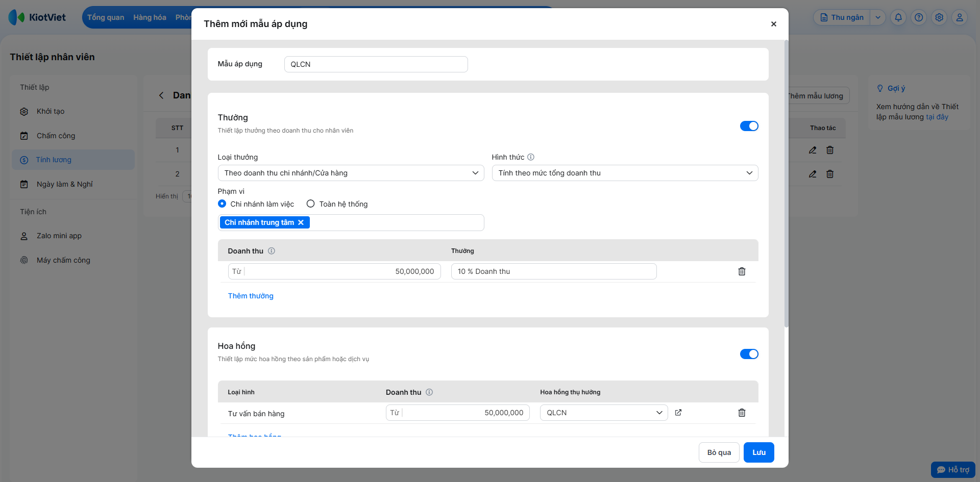Delete salary template in row 2
This screenshot has width=980, height=482.
[x=830, y=174]
